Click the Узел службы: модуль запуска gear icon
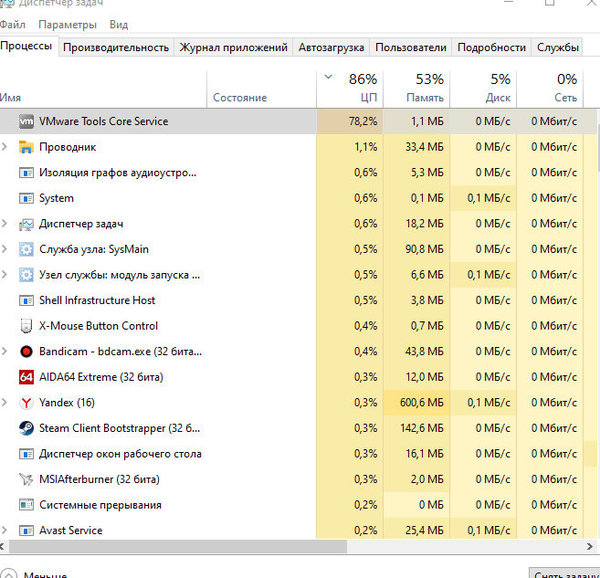This screenshot has width=600, height=578. [26, 275]
